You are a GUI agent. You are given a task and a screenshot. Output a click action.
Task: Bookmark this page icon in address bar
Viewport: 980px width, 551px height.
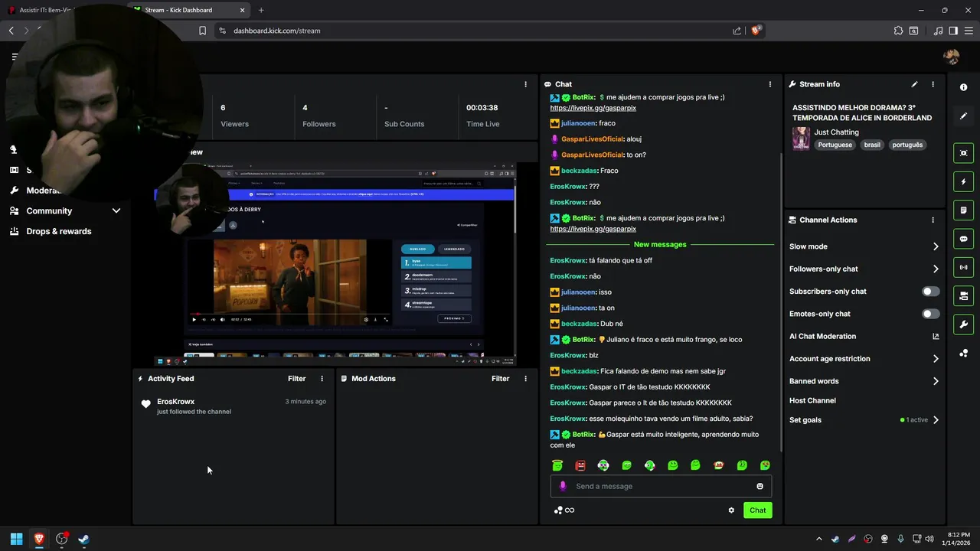click(202, 31)
